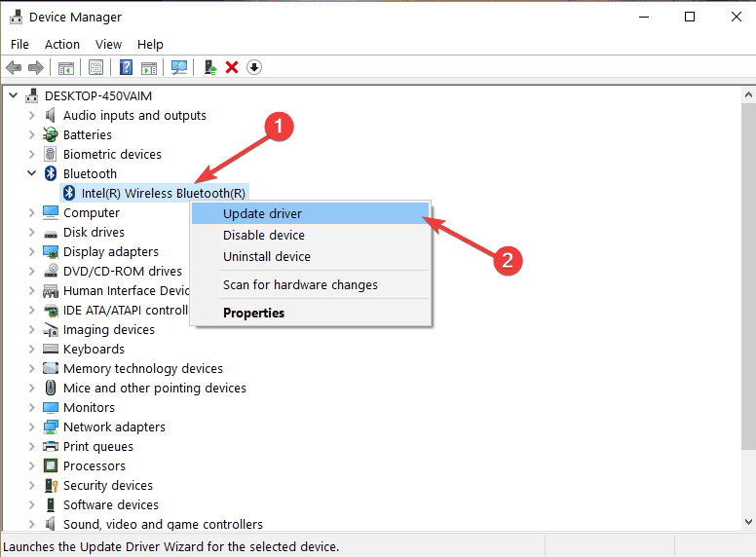This screenshot has width=756, height=557.
Task: Click the Bluetooth category icon
Action: pos(51,173)
